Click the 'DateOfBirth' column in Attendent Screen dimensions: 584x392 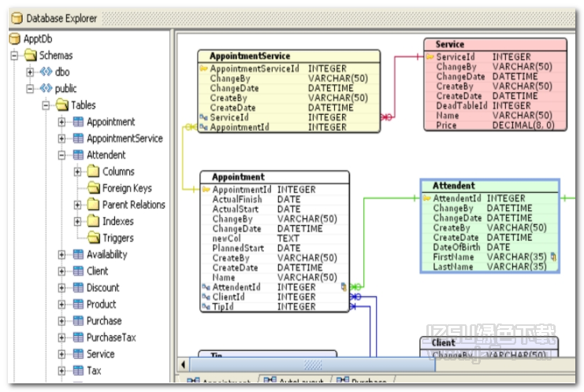pyautogui.click(x=489, y=247)
